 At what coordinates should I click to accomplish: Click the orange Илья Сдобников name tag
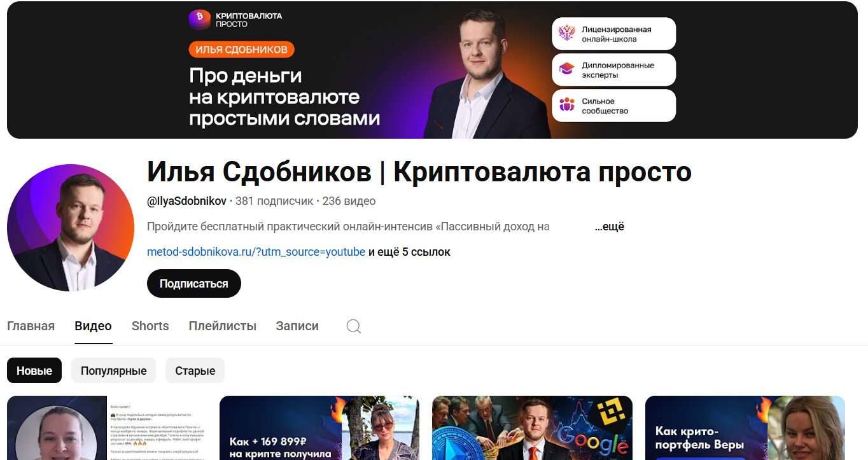coord(241,50)
